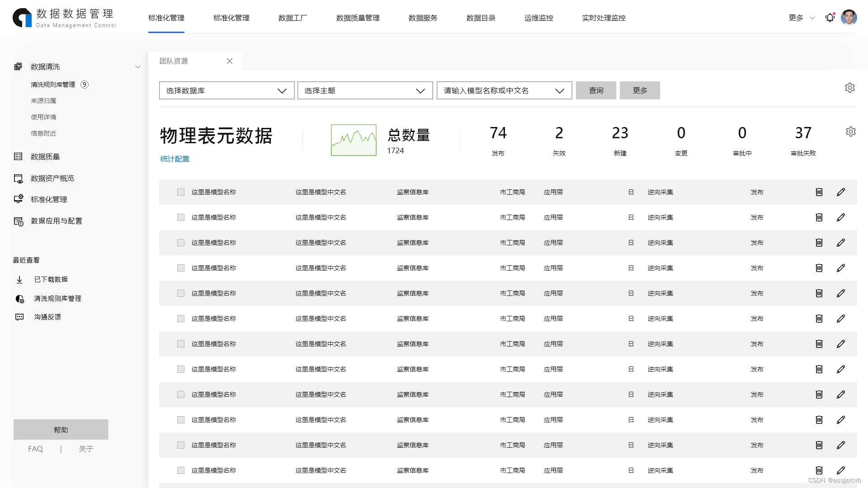Select the last visible row's checkbox
868x488 pixels.
tap(180, 470)
